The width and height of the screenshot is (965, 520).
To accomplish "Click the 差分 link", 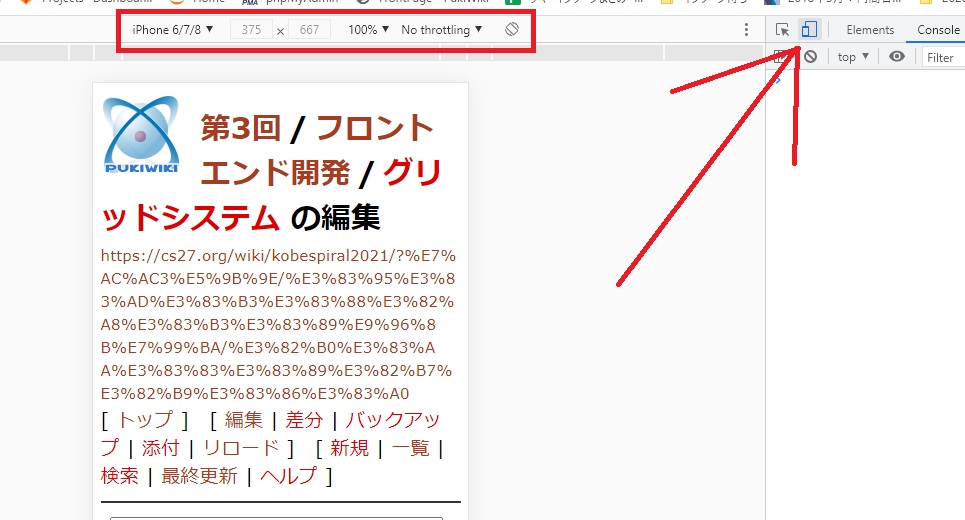I will 304,420.
